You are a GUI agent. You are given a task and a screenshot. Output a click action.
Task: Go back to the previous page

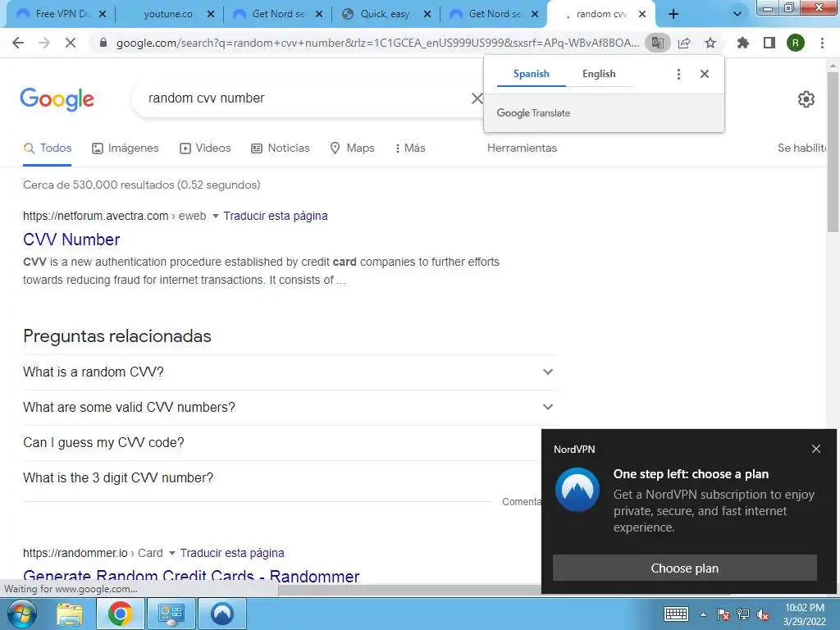pos(18,43)
